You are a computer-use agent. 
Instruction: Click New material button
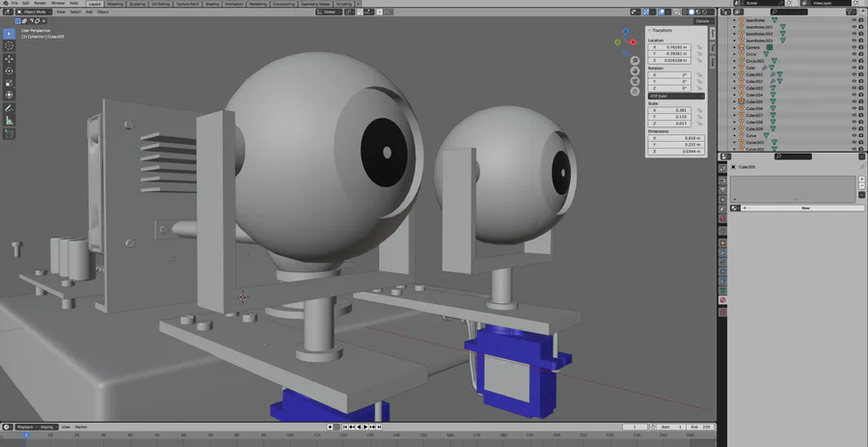click(x=805, y=209)
